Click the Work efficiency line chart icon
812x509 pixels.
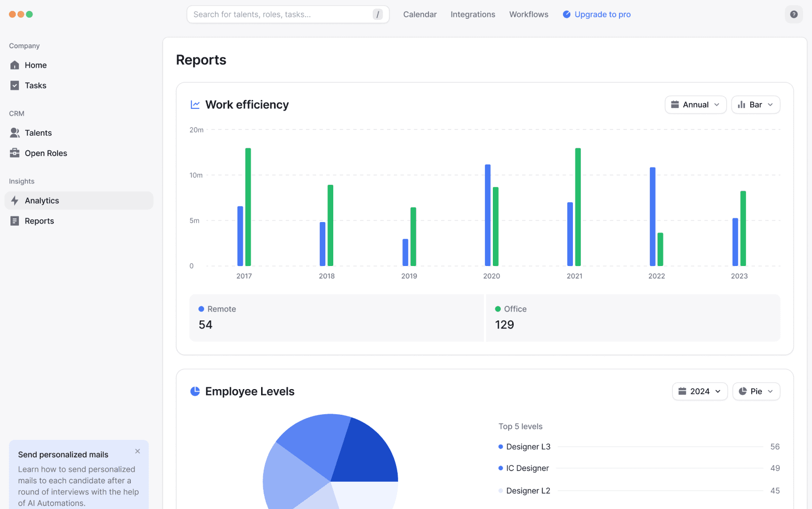click(x=195, y=105)
